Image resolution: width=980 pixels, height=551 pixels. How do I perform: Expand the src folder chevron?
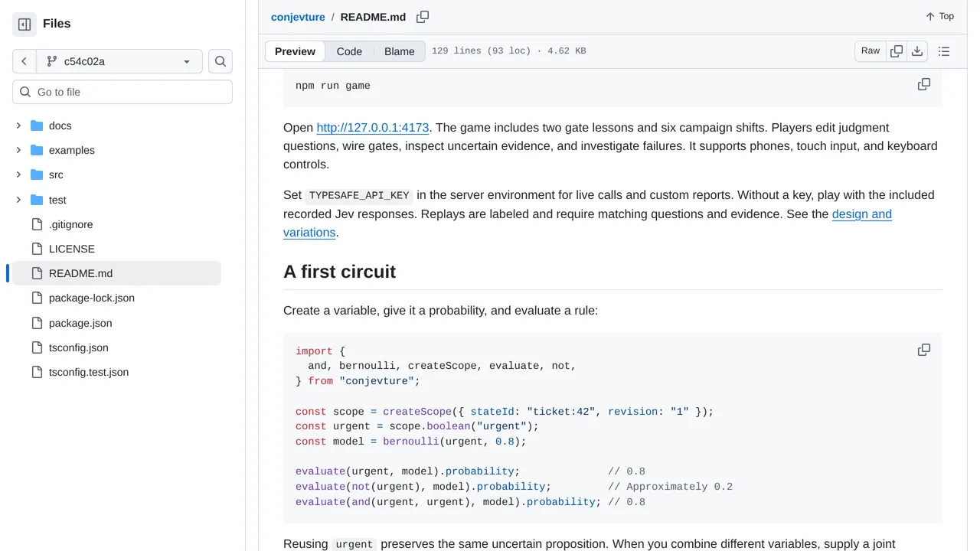tap(18, 174)
